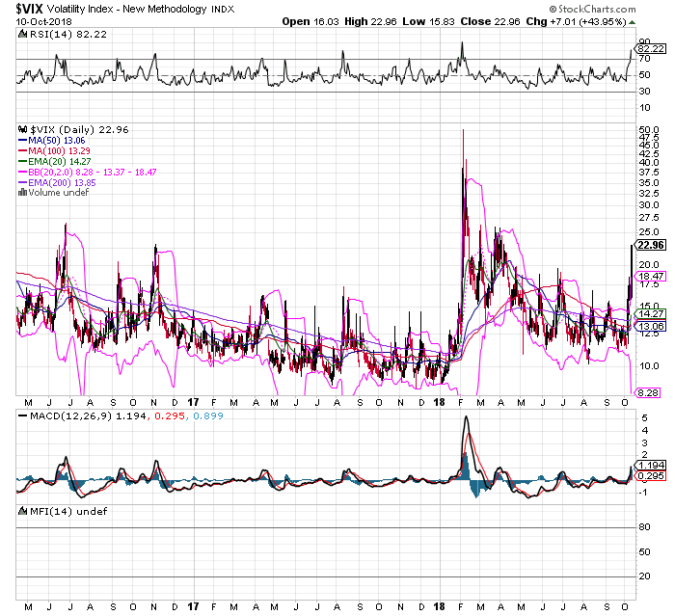Click the INDX exchange label
This screenshot has width=675, height=616.
coord(223,10)
